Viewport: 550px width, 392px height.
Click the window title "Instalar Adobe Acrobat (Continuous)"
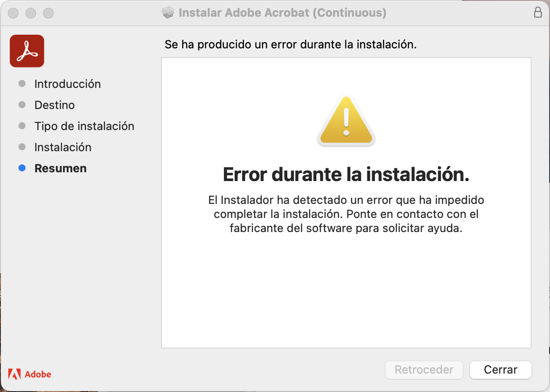coord(282,13)
